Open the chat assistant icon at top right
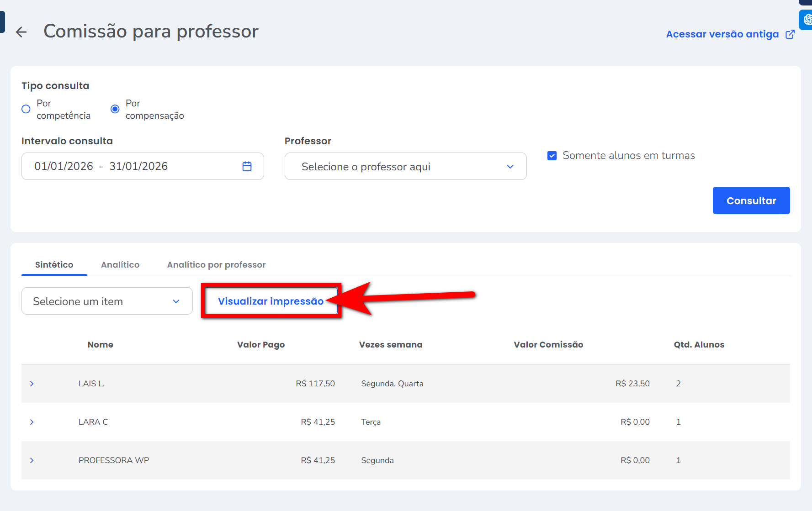This screenshot has height=511, width=812. pyautogui.click(x=807, y=20)
